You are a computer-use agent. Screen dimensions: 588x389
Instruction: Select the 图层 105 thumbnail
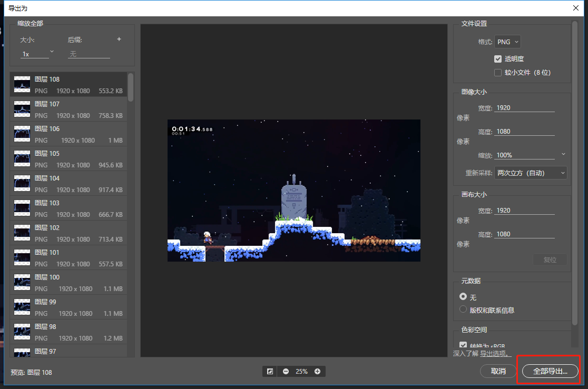point(22,158)
